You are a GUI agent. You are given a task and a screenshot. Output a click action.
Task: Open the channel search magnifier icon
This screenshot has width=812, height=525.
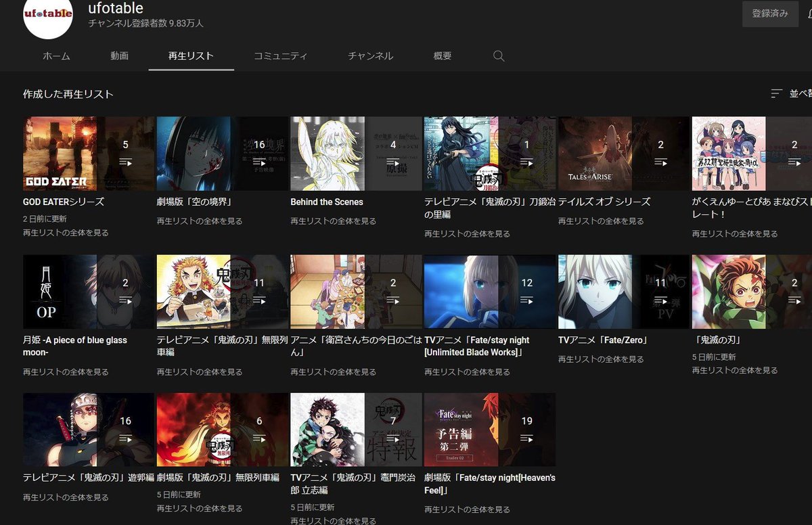click(499, 56)
